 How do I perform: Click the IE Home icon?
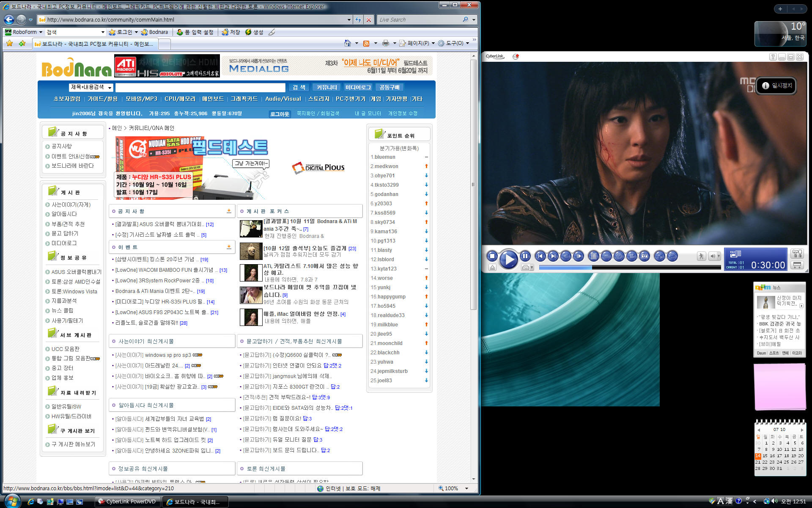(348, 43)
